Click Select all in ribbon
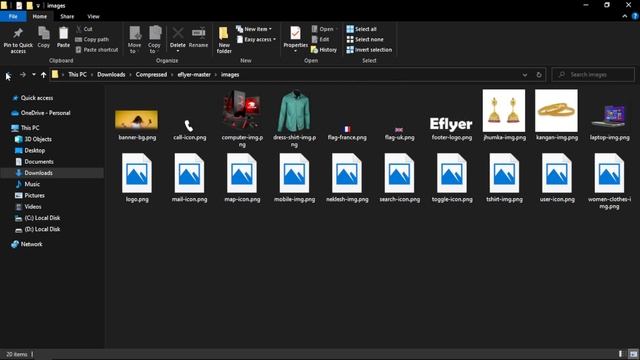640x360 pixels. pyautogui.click(x=362, y=29)
